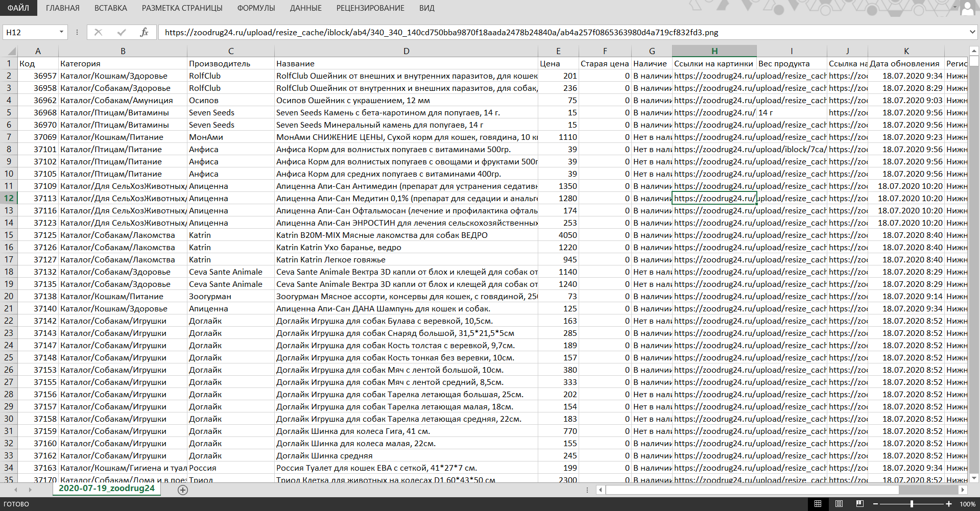
Task: Select column B header
Action: [123, 51]
